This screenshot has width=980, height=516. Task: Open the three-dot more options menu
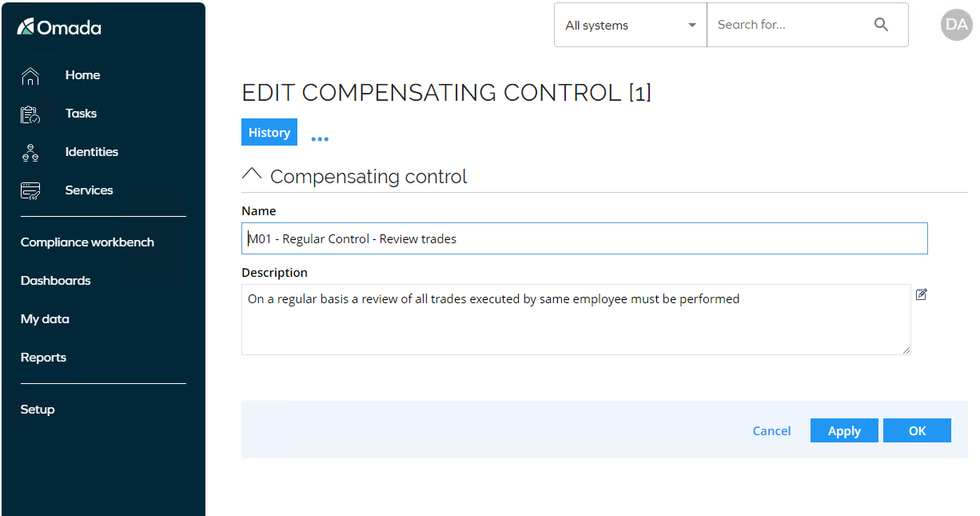[320, 138]
